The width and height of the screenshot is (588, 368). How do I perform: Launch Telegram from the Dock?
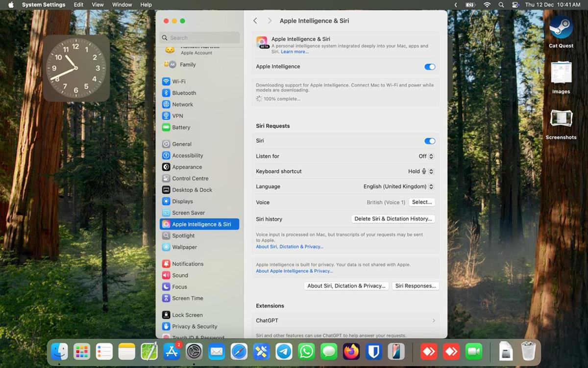click(284, 351)
